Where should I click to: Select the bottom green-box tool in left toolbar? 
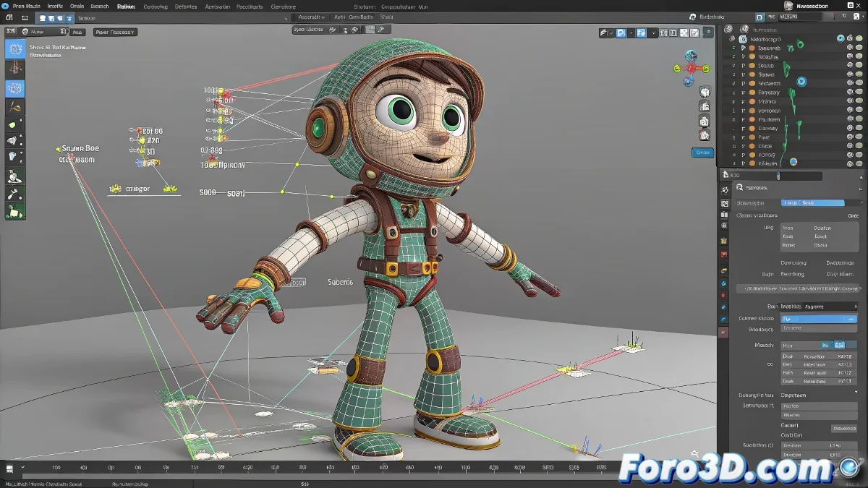[15, 211]
